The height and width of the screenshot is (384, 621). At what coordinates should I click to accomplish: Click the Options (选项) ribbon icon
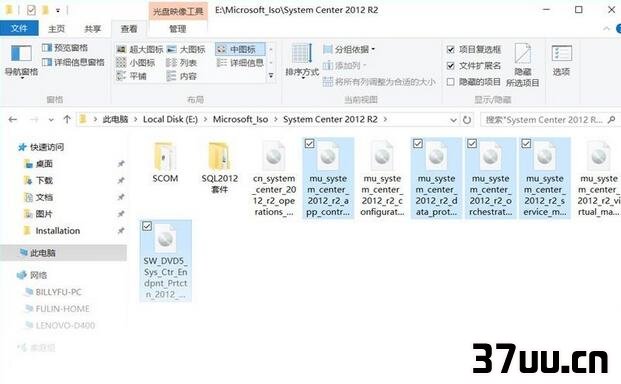pyautogui.click(x=561, y=60)
